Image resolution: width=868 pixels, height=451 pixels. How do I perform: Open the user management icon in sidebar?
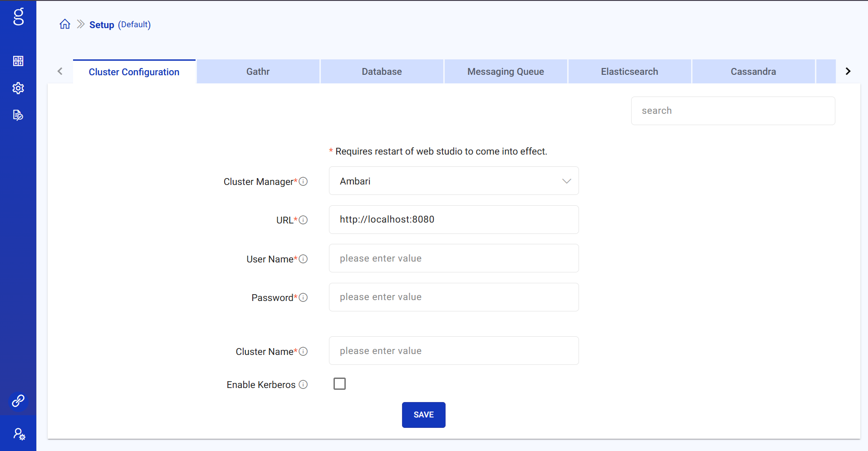pyautogui.click(x=18, y=434)
